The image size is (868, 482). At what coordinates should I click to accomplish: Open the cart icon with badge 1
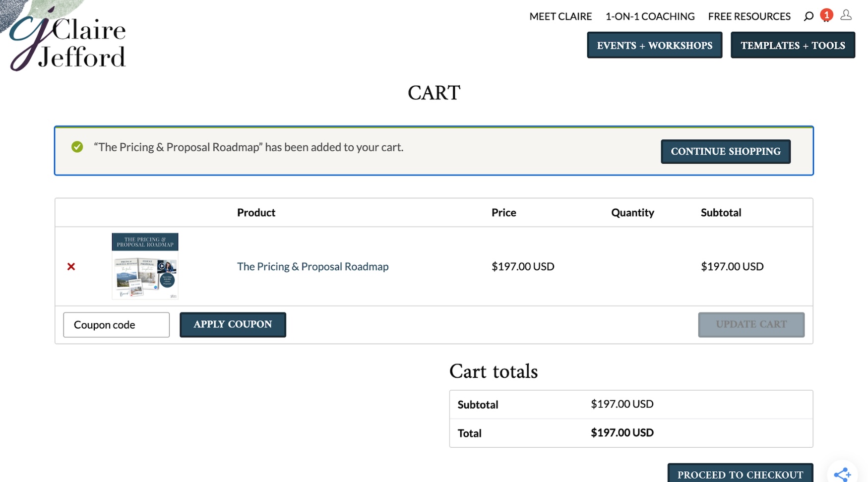click(x=826, y=16)
